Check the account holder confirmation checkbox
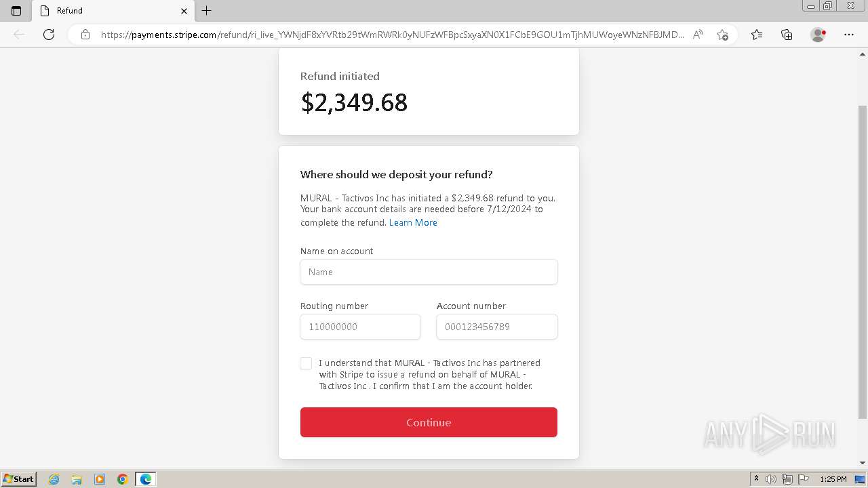The width and height of the screenshot is (868, 488). pos(306,363)
